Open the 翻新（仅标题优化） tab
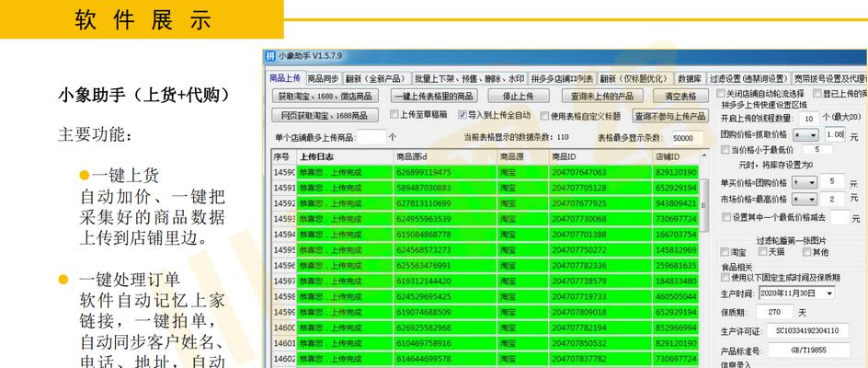The height and width of the screenshot is (368, 868). 635,79
